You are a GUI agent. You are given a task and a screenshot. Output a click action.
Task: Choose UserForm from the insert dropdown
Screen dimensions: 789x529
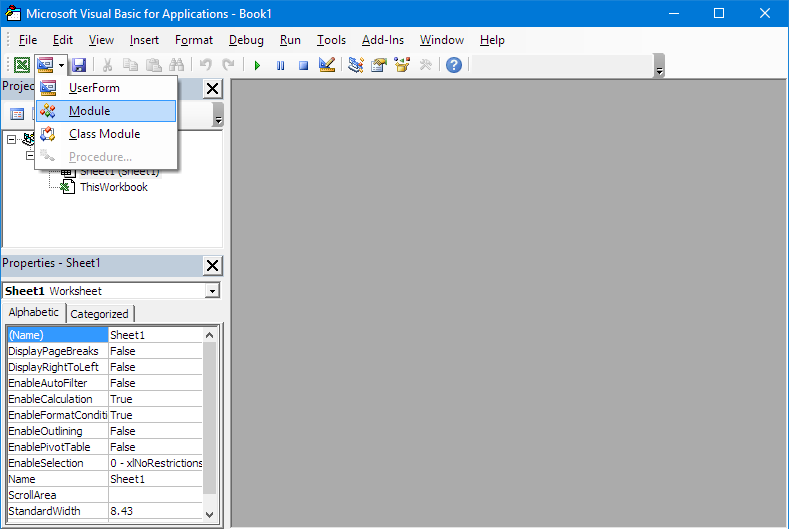(x=106, y=88)
